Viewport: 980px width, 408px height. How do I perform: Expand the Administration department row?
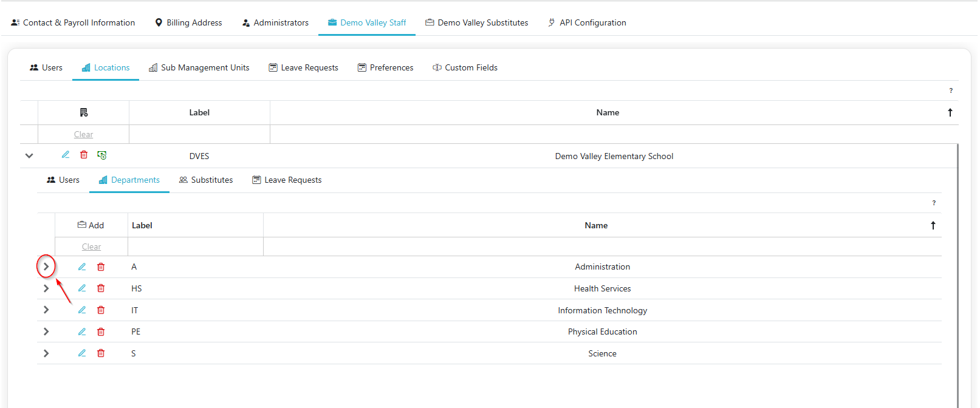pos(46,267)
